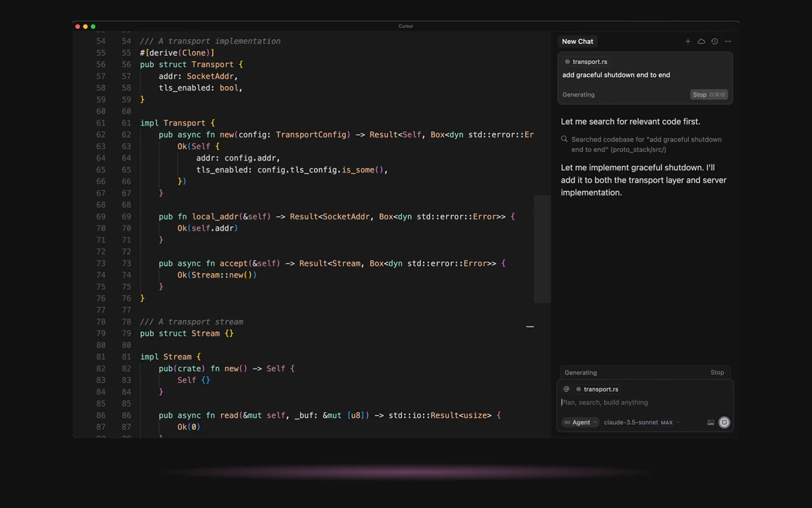Click the 'pub async fn read(&mut self' line

pos(330,415)
